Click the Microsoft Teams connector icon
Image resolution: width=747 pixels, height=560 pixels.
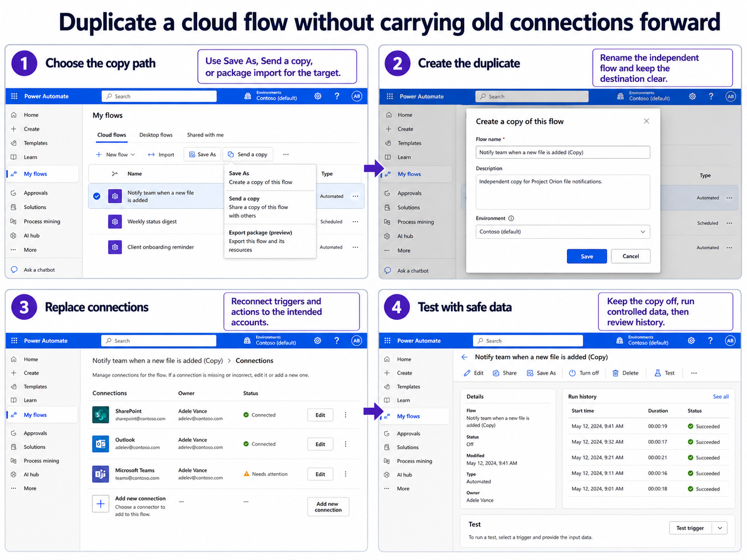pos(101,473)
